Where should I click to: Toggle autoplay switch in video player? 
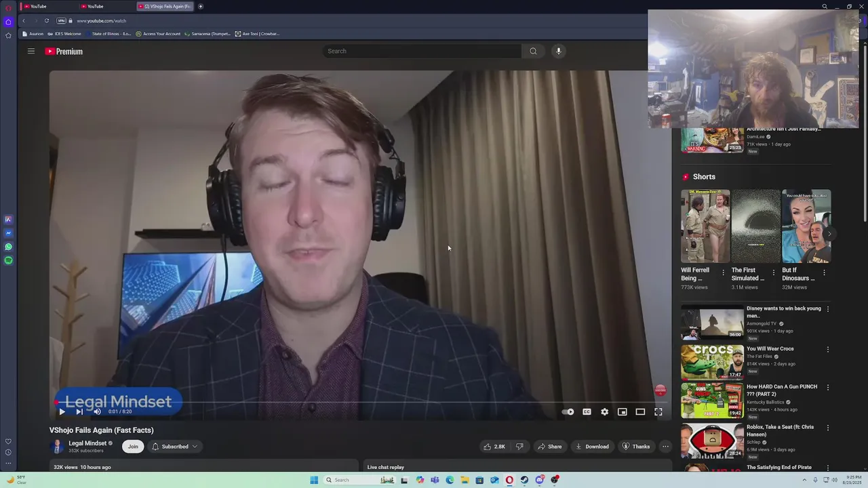[x=568, y=411]
